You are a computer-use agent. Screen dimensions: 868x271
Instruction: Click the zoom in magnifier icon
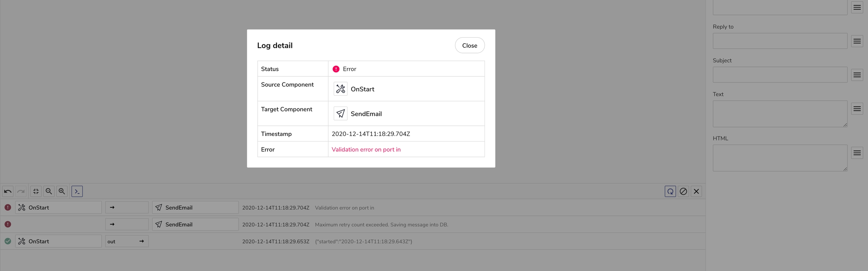click(x=62, y=191)
